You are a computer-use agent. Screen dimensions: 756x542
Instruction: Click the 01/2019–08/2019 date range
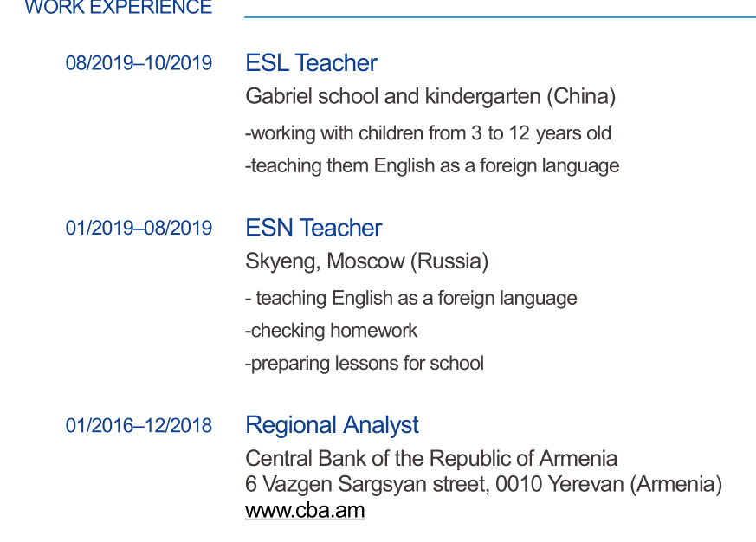pyautogui.click(x=139, y=228)
